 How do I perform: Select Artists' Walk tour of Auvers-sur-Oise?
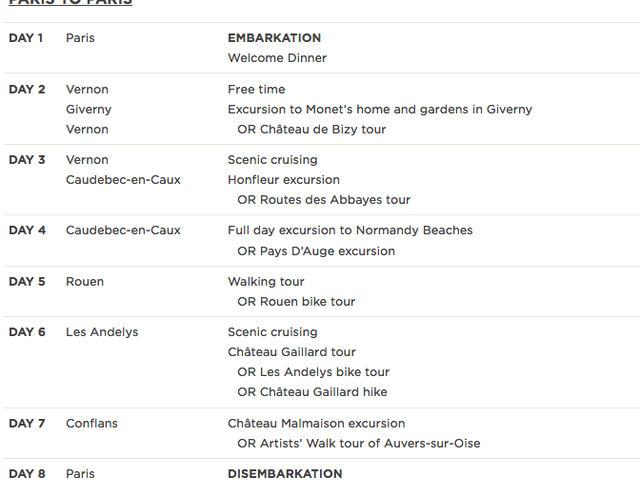[358, 443]
